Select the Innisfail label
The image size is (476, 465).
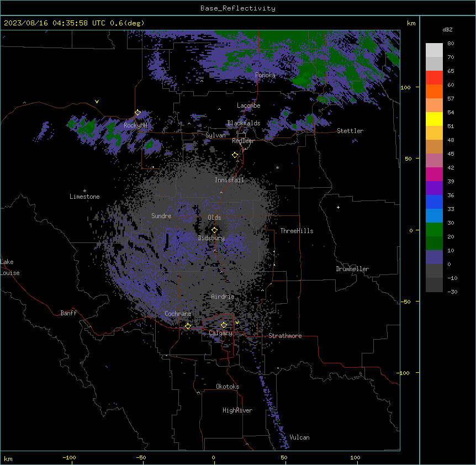point(229,180)
